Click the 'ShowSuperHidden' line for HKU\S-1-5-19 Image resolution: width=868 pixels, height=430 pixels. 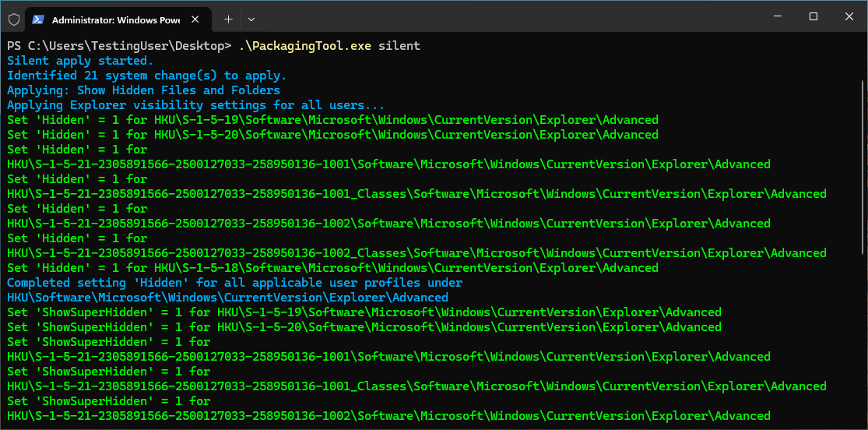point(364,312)
